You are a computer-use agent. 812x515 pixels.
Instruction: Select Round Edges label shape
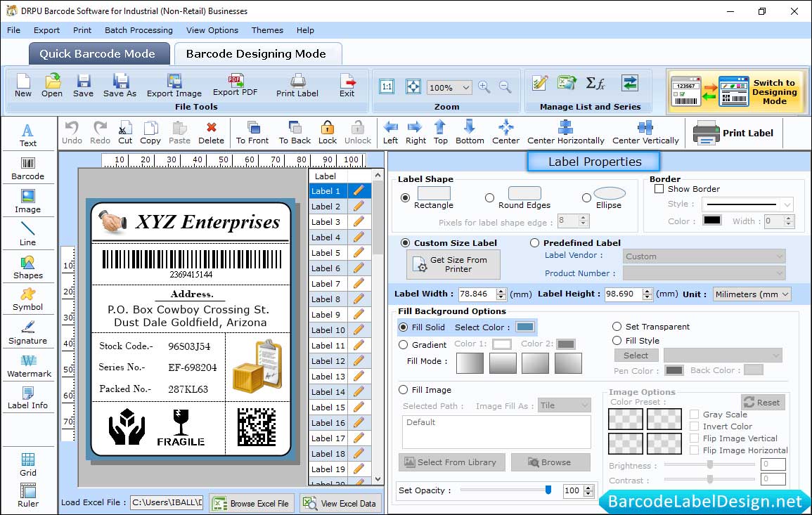pos(489,197)
